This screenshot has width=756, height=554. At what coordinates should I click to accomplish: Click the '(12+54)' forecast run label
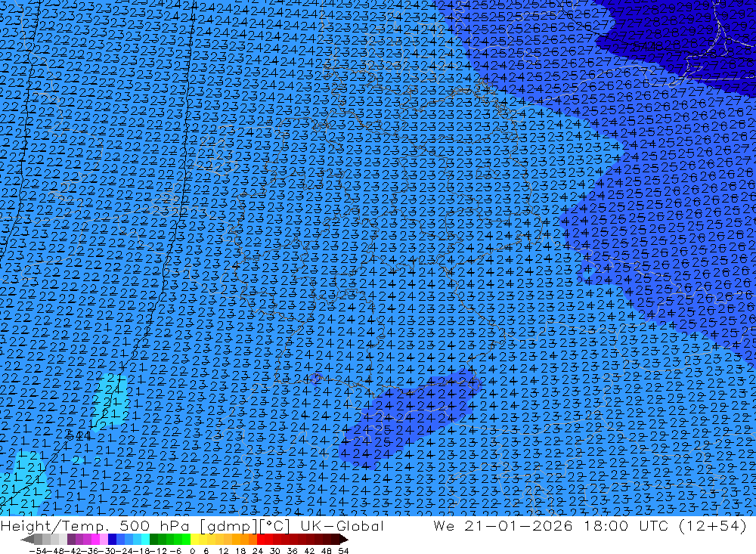coord(713,525)
